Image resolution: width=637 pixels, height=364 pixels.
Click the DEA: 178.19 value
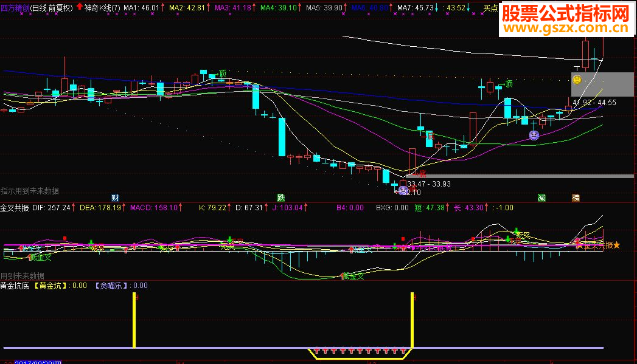click(x=100, y=208)
